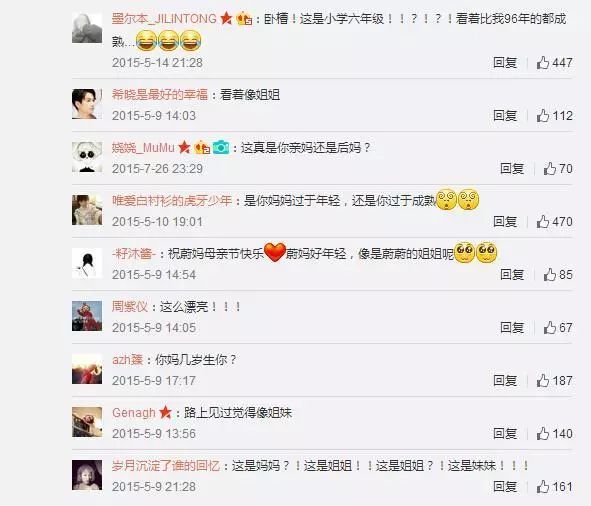Click thumbs-up on azh's comment
This screenshot has width=591, height=506.
point(543,380)
